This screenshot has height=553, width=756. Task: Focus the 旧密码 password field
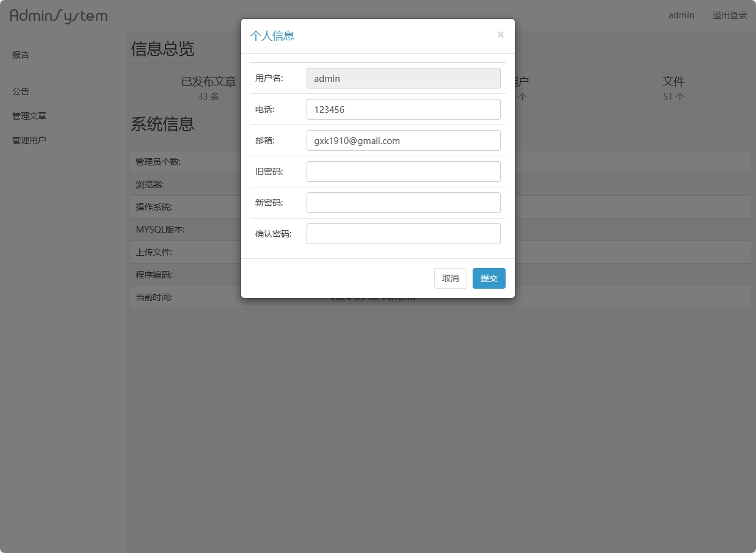403,172
